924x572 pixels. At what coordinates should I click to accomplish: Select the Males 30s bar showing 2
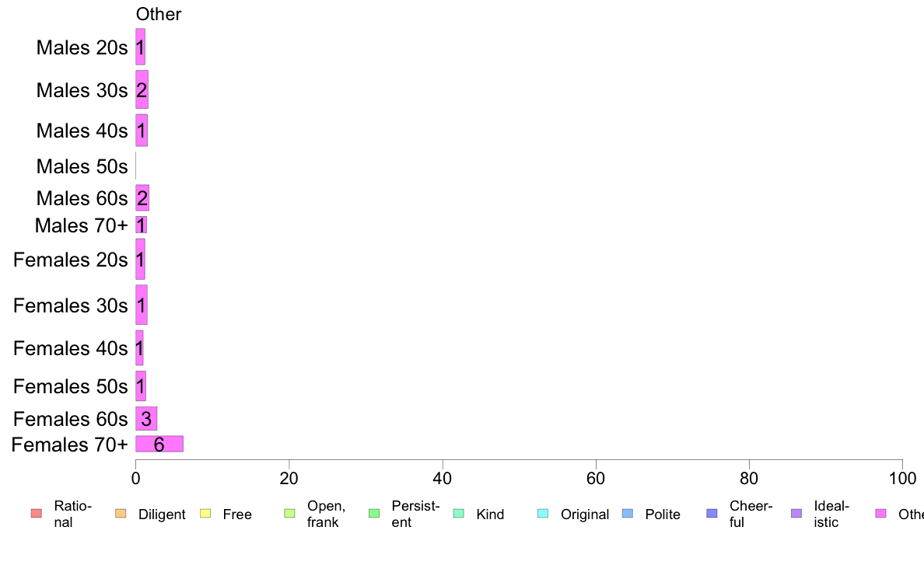[x=142, y=89]
